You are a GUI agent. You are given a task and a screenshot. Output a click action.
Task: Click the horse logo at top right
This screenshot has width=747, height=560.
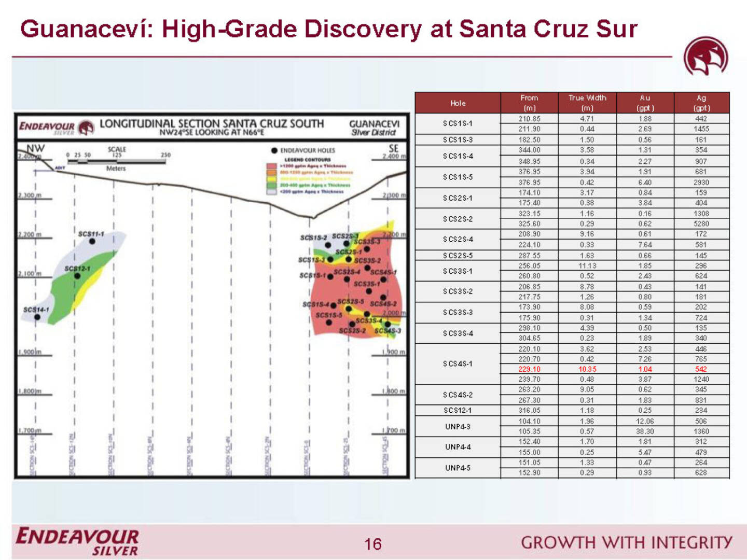(706, 57)
